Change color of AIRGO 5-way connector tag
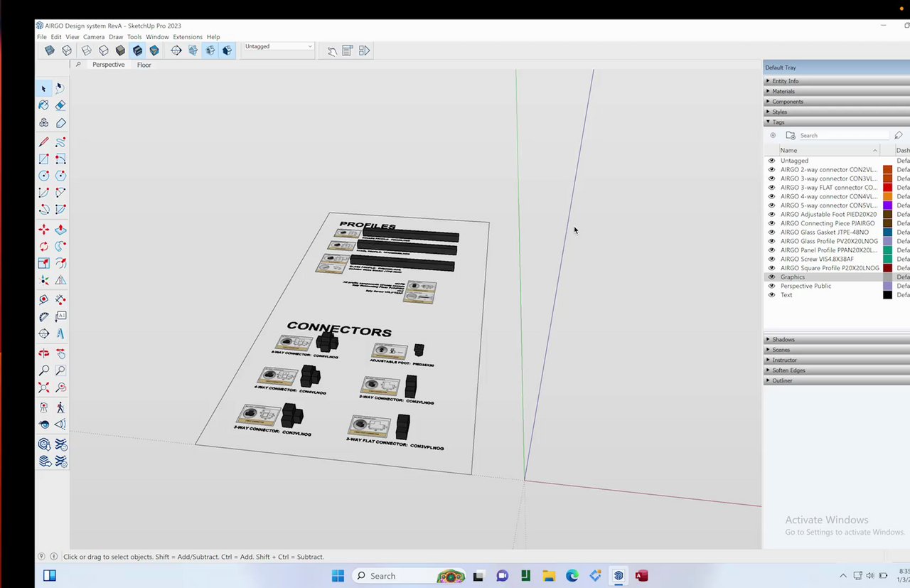Image resolution: width=910 pixels, height=588 pixels. pos(887,205)
